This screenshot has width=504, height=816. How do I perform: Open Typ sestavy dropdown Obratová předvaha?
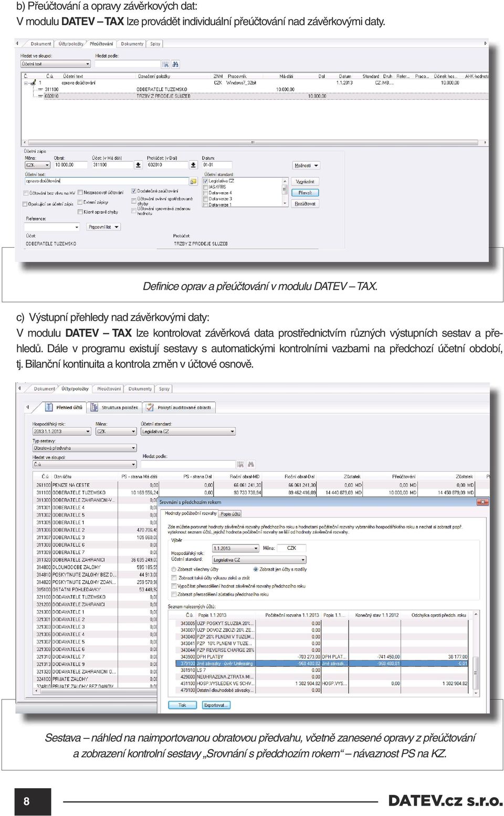pos(85,448)
